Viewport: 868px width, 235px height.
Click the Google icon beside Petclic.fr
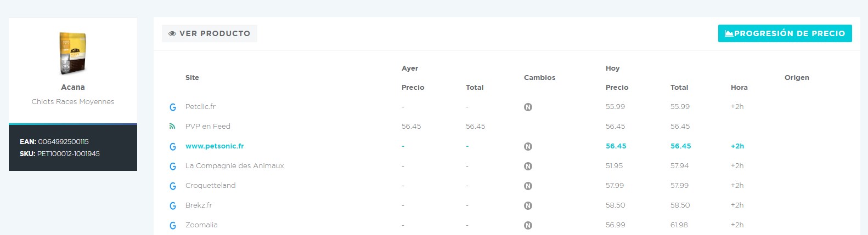(173, 107)
